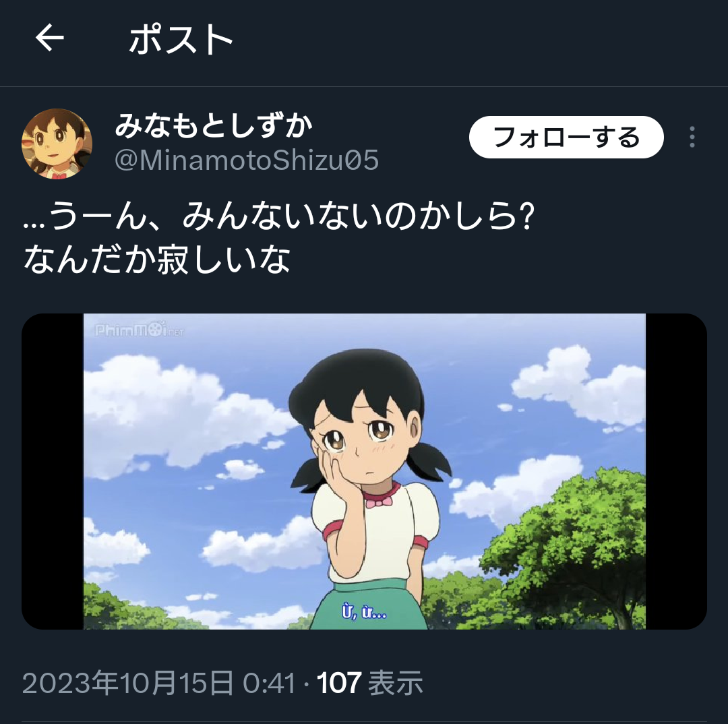The width and height of the screenshot is (728, 724).
Task: Tap the フォローする follow button
Action: pyautogui.click(x=566, y=137)
